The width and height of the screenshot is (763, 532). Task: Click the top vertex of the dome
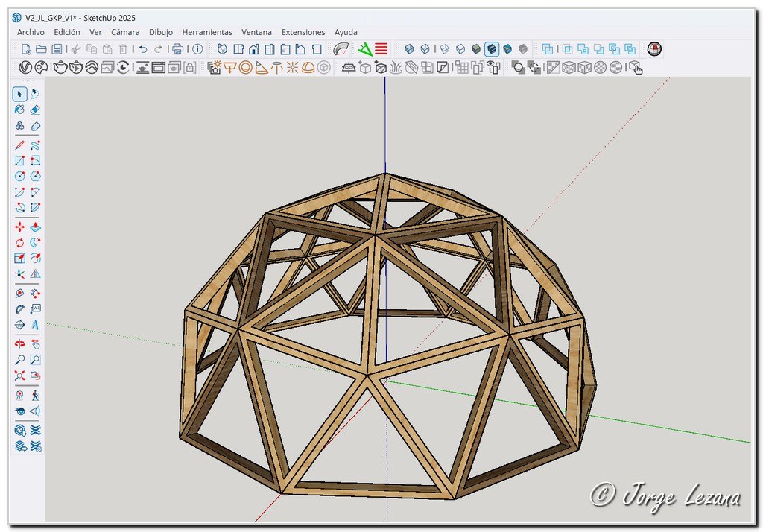pos(385,174)
